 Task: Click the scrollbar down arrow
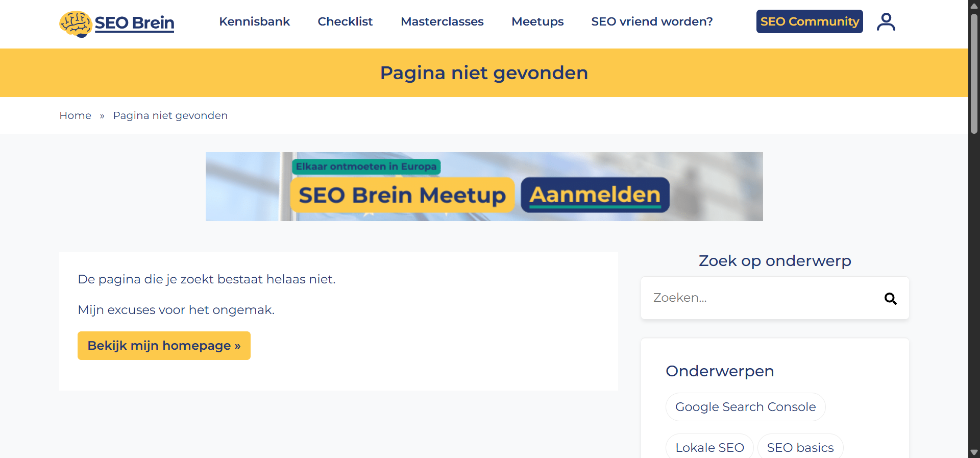(973, 452)
